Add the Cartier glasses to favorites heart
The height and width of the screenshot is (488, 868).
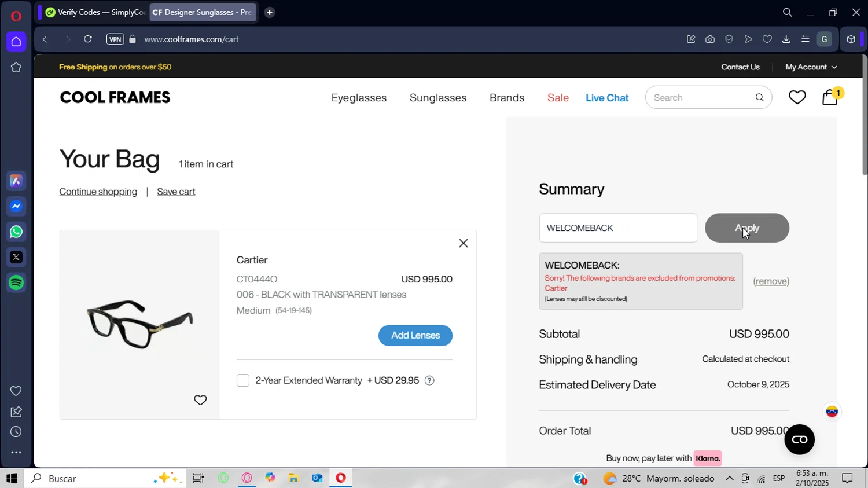coord(200,400)
